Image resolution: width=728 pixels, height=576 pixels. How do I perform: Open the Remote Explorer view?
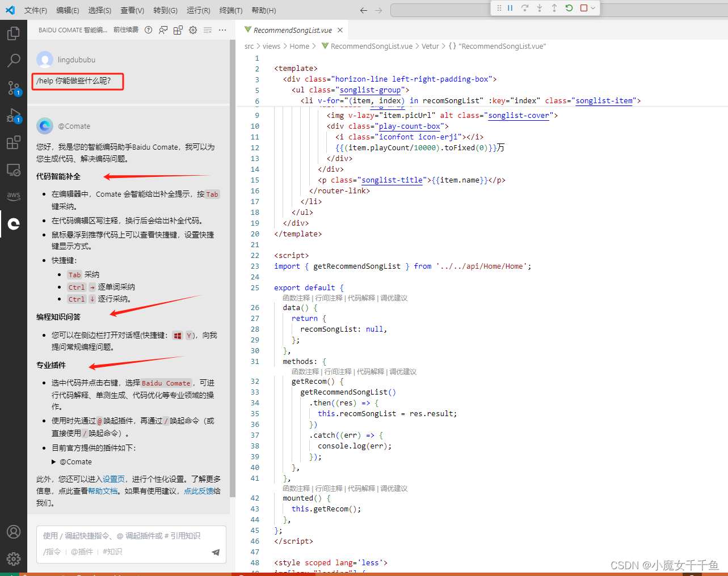click(x=14, y=170)
